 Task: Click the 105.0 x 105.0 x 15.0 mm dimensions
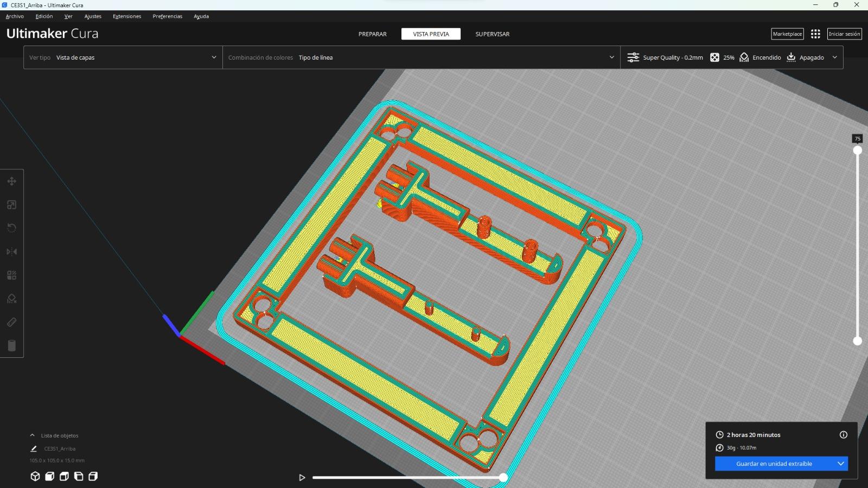click(x=57, y=460)
